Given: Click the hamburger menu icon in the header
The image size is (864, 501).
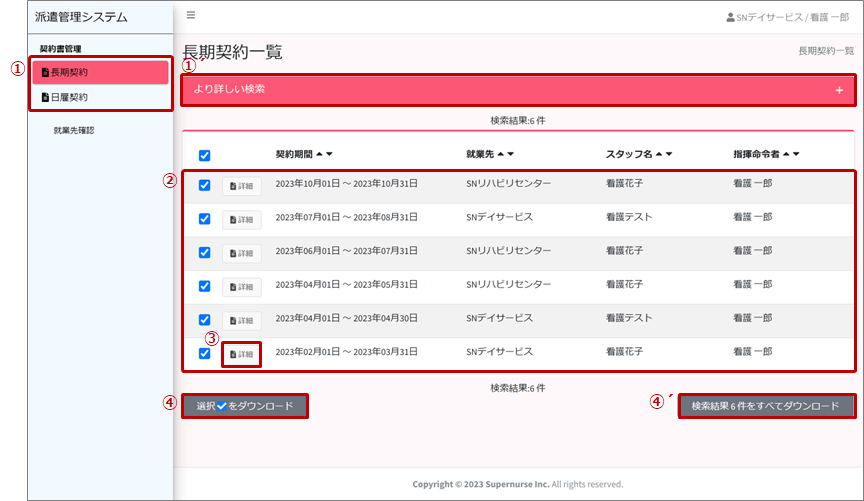Looking at the screenshot, I should (191, 15).
